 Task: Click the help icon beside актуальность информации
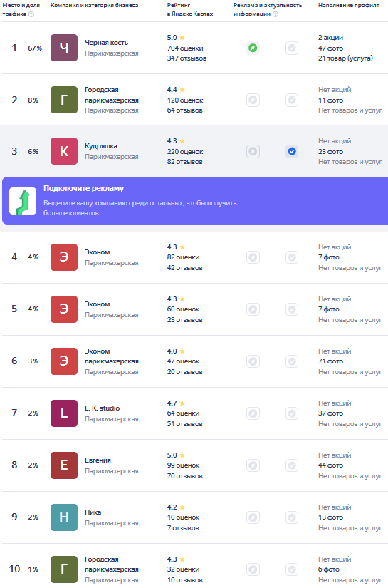click(276, 14)
